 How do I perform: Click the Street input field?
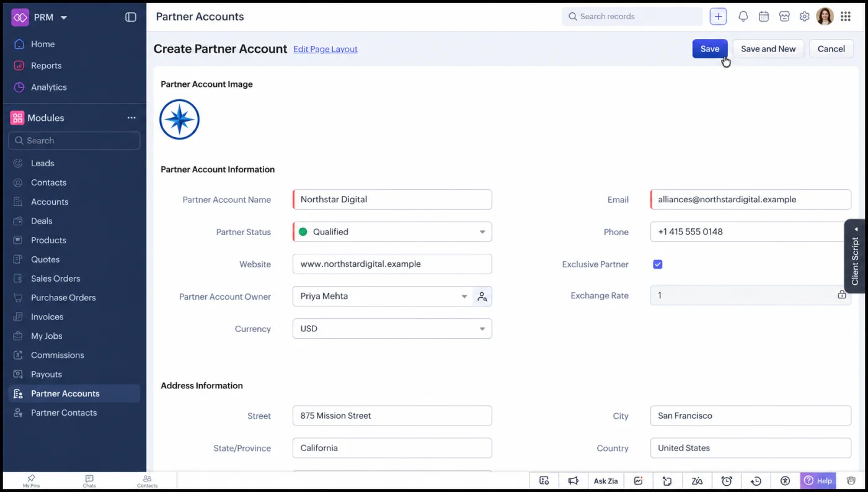392,416
